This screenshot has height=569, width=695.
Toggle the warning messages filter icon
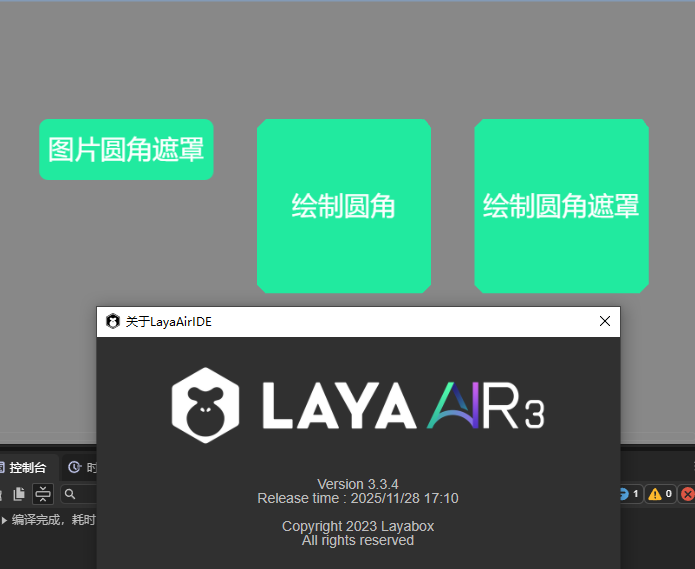click(655, 494)
